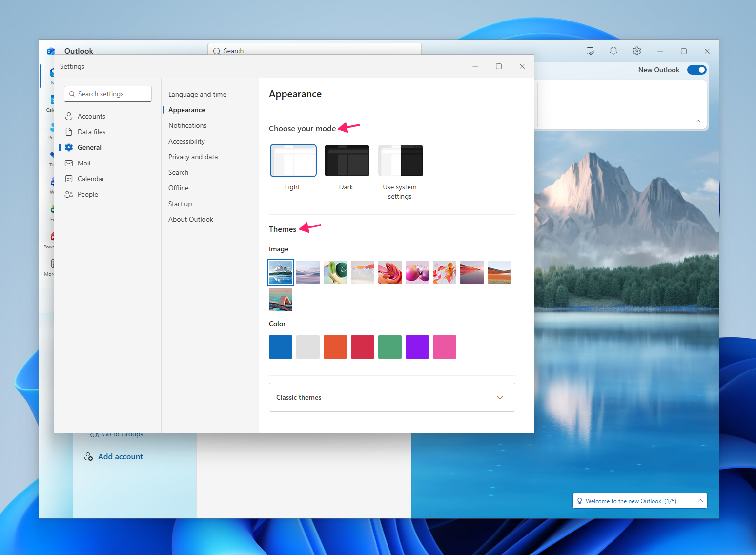Open the Offline settings page

pyautogui.click(x=178, y=188)
